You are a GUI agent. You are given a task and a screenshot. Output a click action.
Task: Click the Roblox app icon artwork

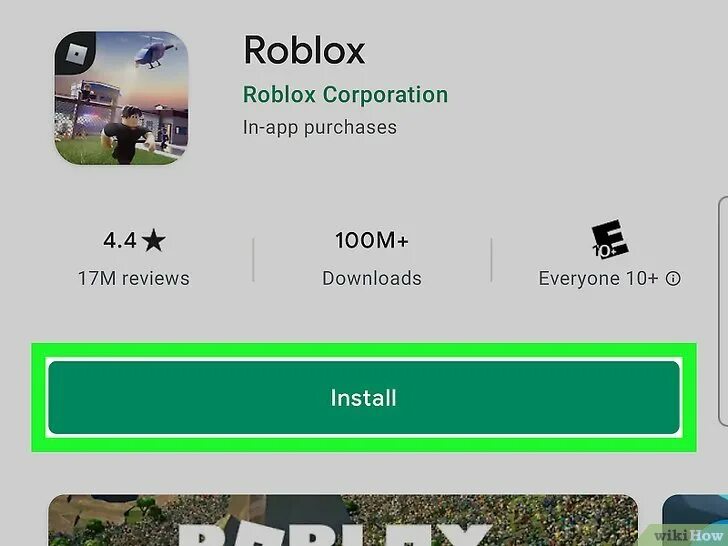[x=122, y=98]
